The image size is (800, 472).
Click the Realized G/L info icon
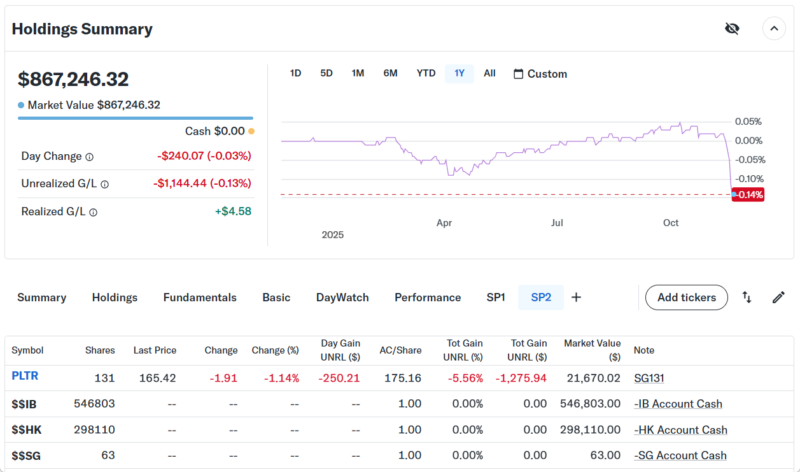94,212
